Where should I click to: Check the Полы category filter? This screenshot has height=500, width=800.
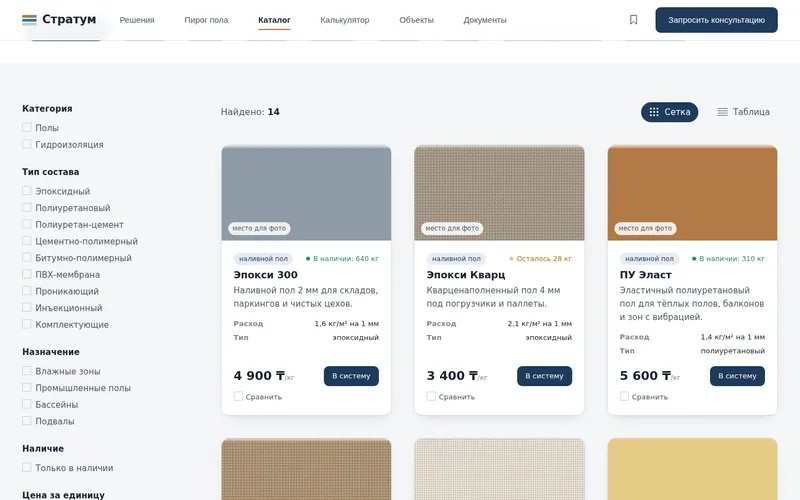pos(27,127)
